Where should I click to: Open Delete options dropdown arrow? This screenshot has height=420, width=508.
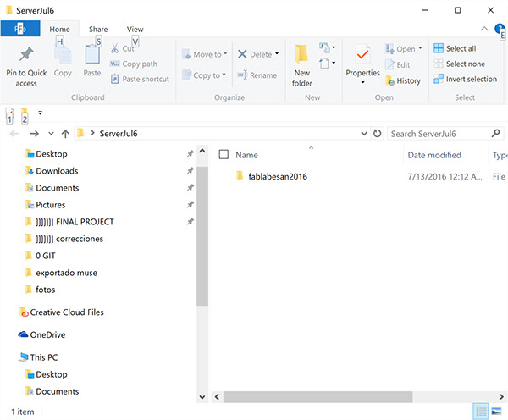tap(277, 54)
